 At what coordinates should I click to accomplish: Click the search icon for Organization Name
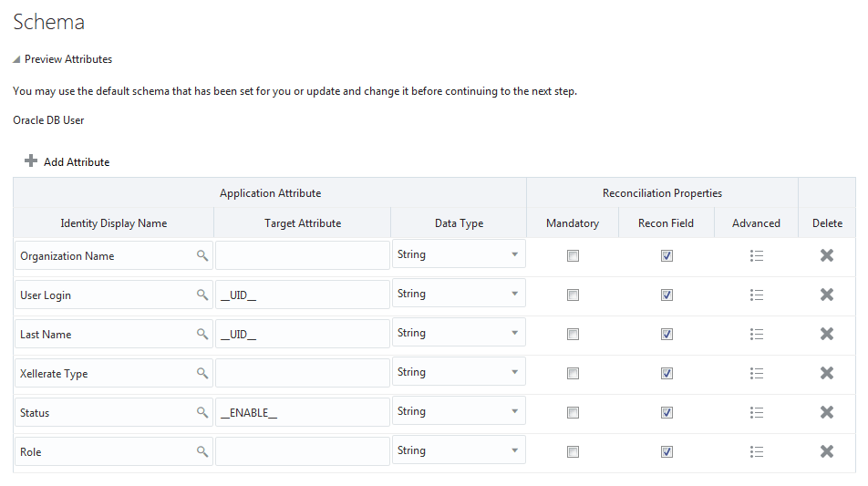point(202,256)
